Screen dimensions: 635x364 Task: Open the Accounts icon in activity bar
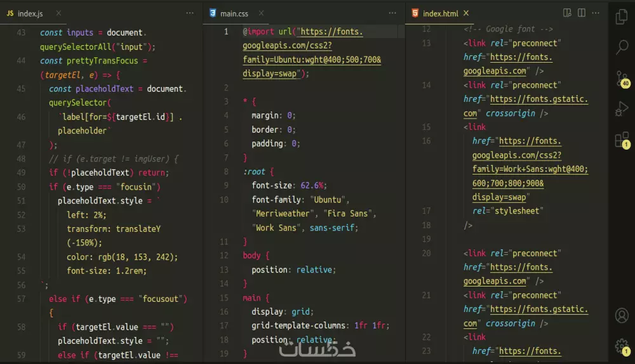tap(622, 315)
